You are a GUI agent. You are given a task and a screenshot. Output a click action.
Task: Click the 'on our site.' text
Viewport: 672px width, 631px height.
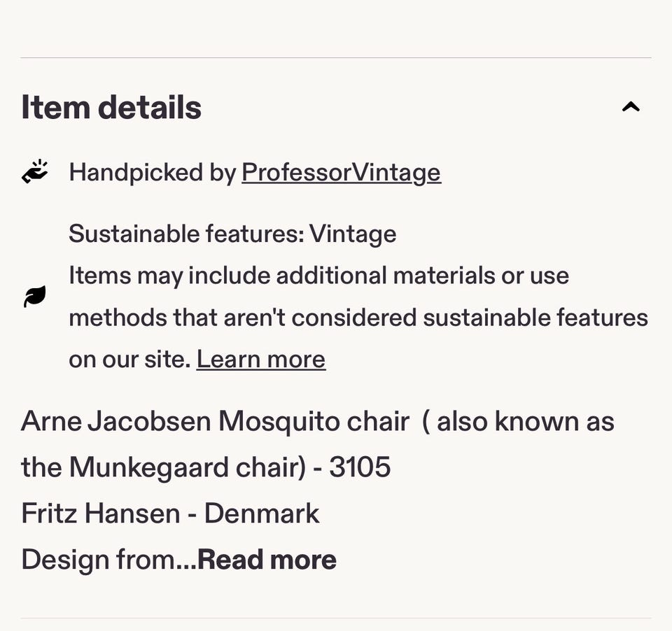point(129,359)
